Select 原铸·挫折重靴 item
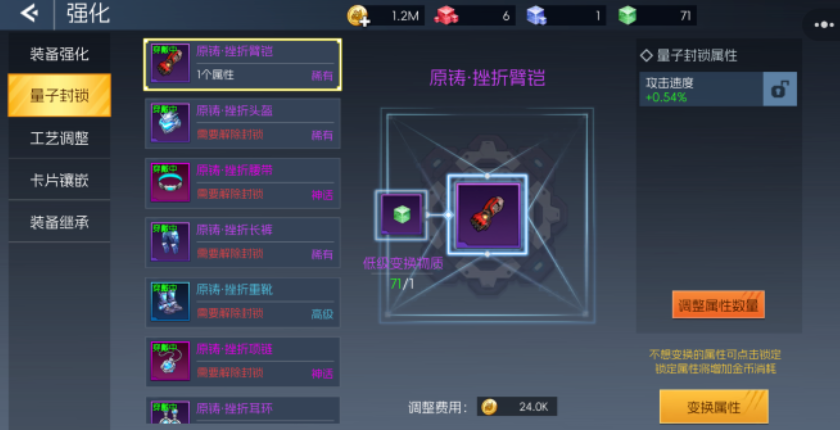 coord(243,302)
